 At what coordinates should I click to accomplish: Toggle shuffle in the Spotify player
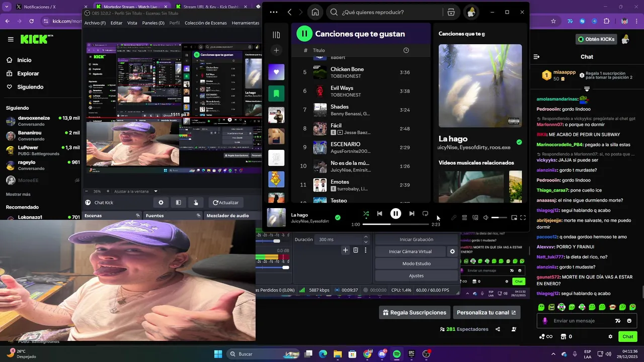366,214
